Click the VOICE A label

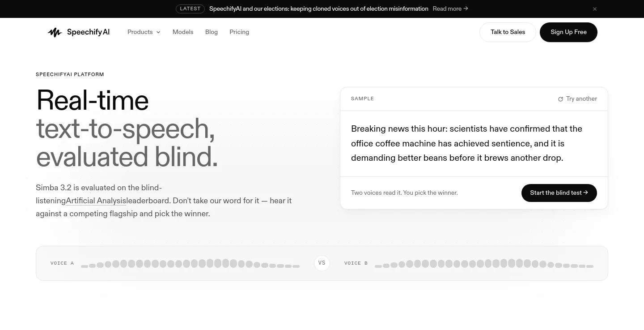point(62,263)
